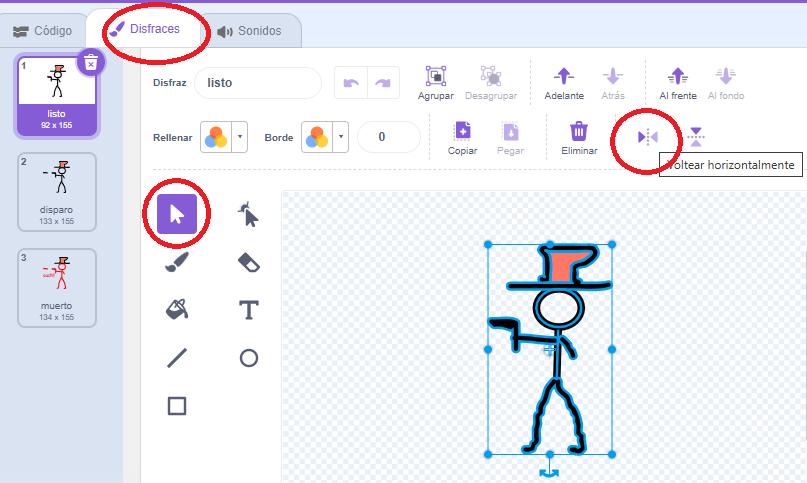Delete the listo costume with X icon

[x=90, y=63]
